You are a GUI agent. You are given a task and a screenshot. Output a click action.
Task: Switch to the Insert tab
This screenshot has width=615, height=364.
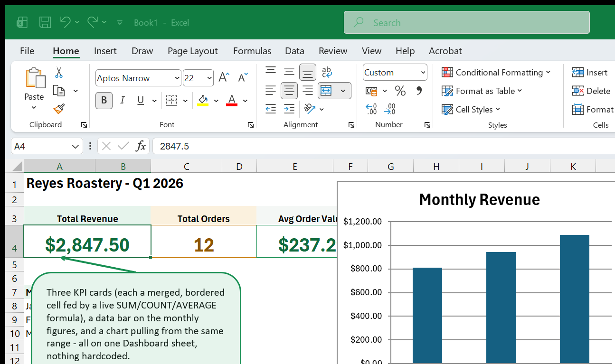[x=105, y=51]
